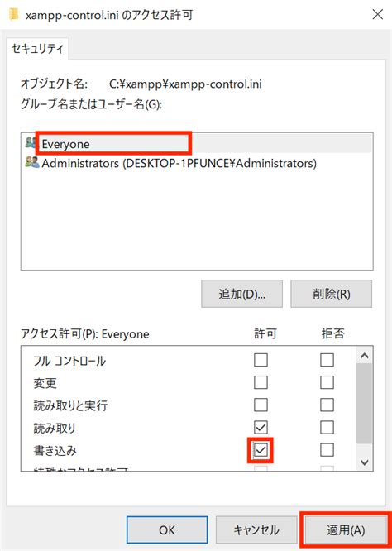Click the folder icon in title bar
This screenshot has height=551, width=392.
click(x=14, y=15)
